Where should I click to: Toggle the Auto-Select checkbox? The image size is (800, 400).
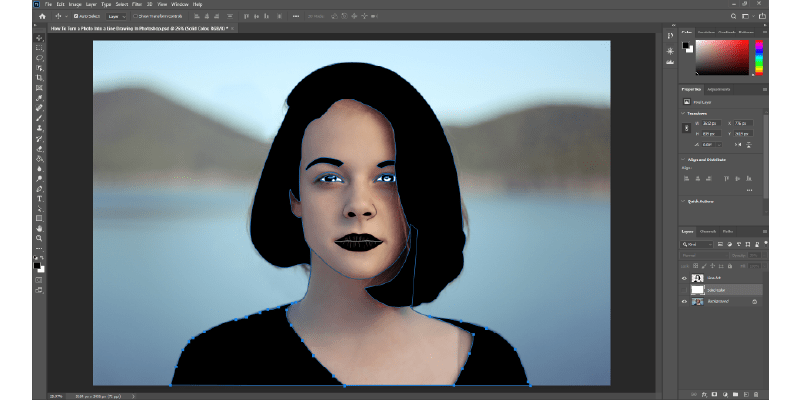click(76, 16)
